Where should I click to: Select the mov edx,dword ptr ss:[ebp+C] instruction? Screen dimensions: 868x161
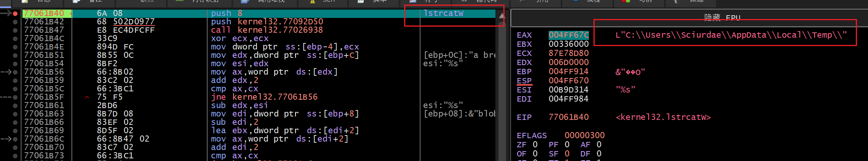click(x=285, y=55)
